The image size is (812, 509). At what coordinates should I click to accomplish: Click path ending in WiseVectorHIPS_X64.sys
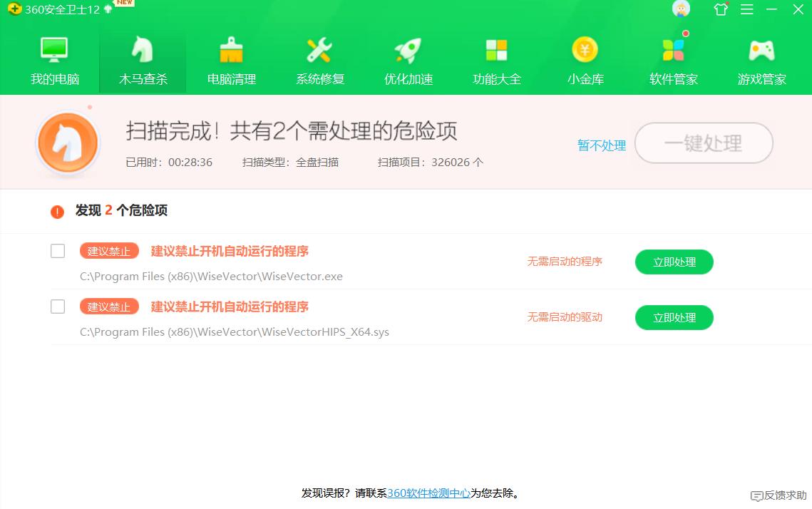[234, 332]
